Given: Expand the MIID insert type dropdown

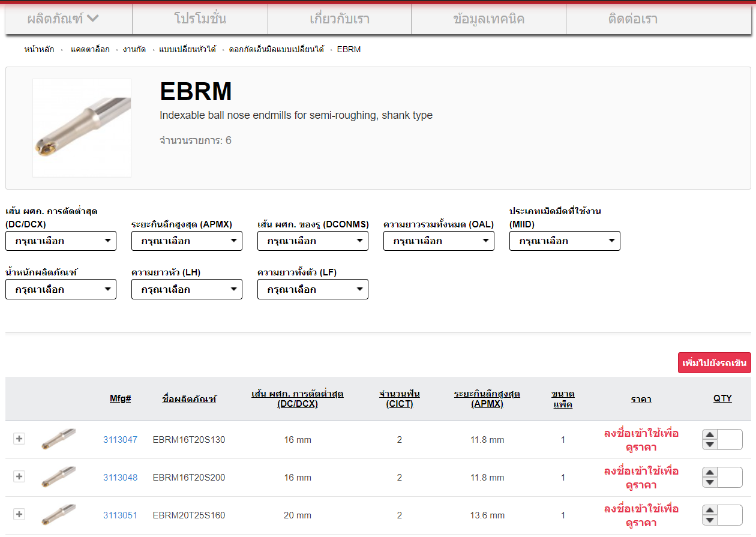Looking at the screenshot, I should pos(565,241).
